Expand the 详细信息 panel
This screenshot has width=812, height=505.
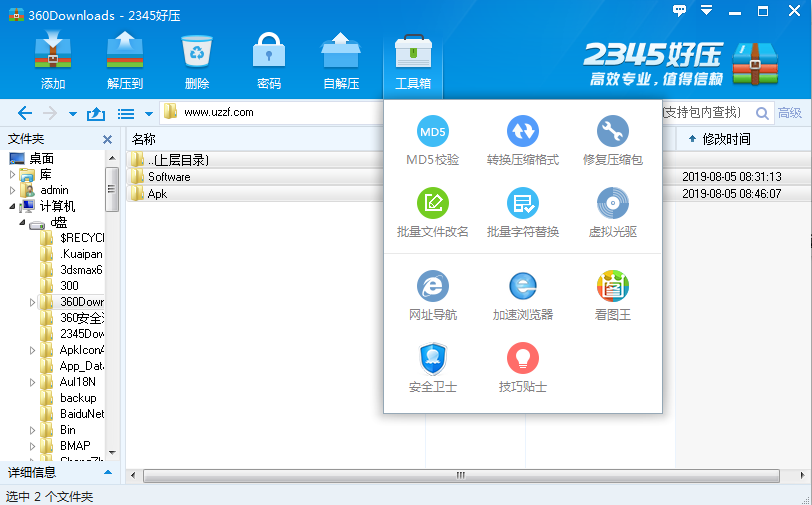108,472
